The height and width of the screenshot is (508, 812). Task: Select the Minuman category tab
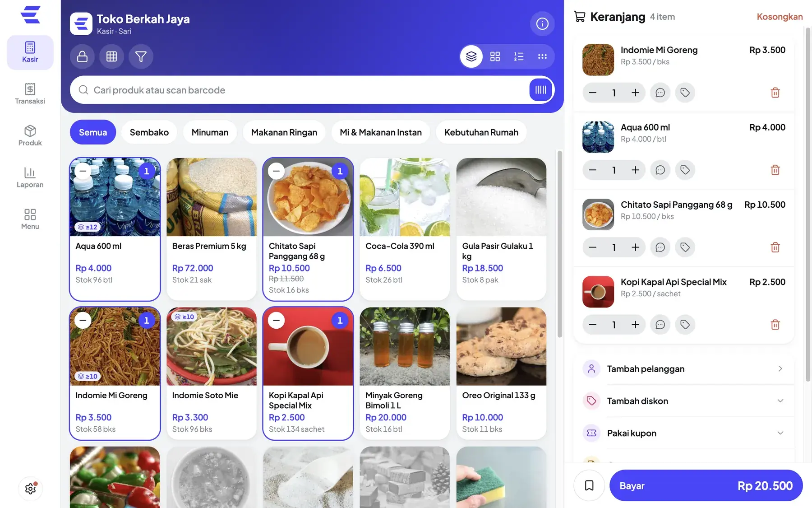[x=210, y=132]
